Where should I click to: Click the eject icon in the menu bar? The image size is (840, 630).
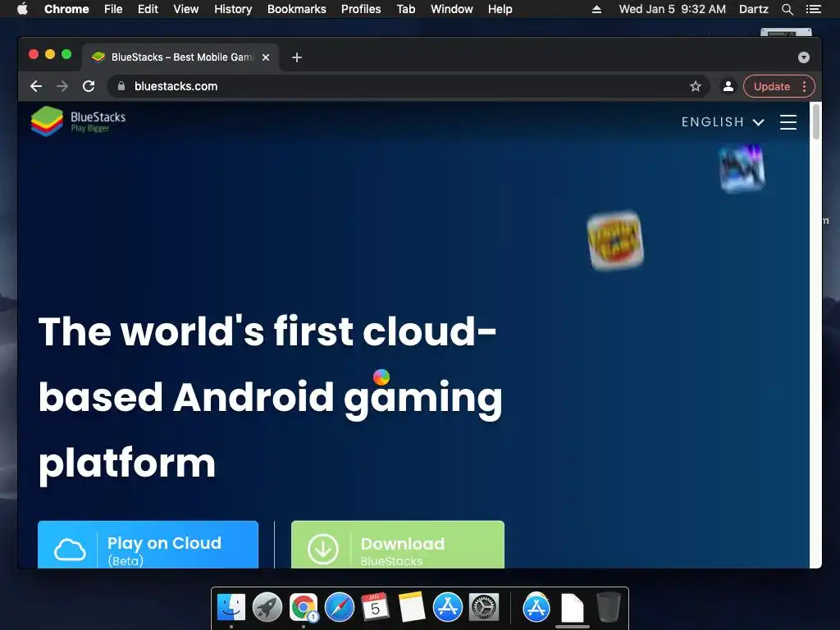(x=596, y=9)
